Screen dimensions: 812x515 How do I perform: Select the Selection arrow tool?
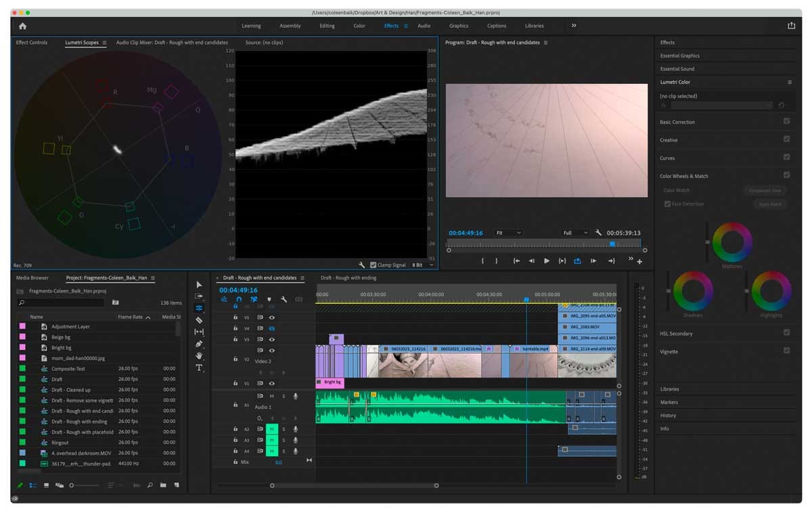click(x=199, y=285)
